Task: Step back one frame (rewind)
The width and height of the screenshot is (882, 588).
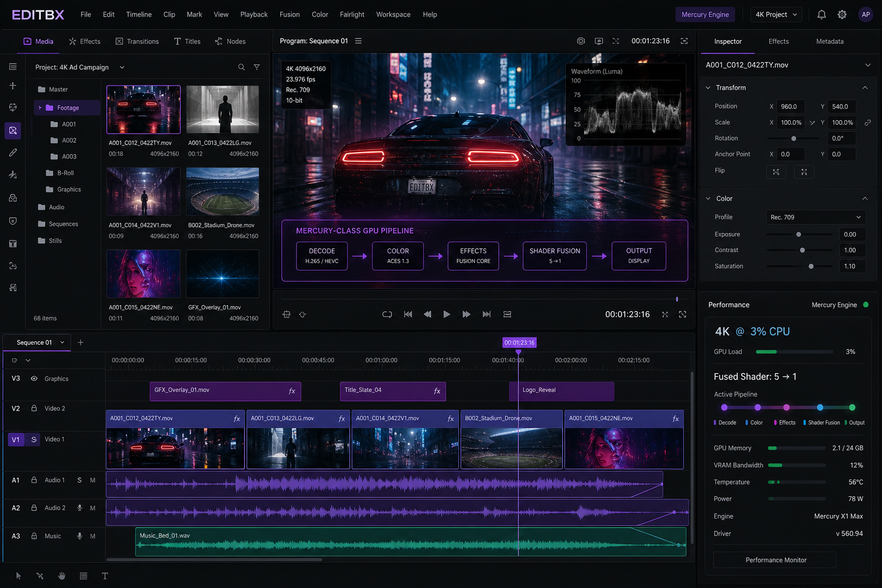Action: (427, 314)
